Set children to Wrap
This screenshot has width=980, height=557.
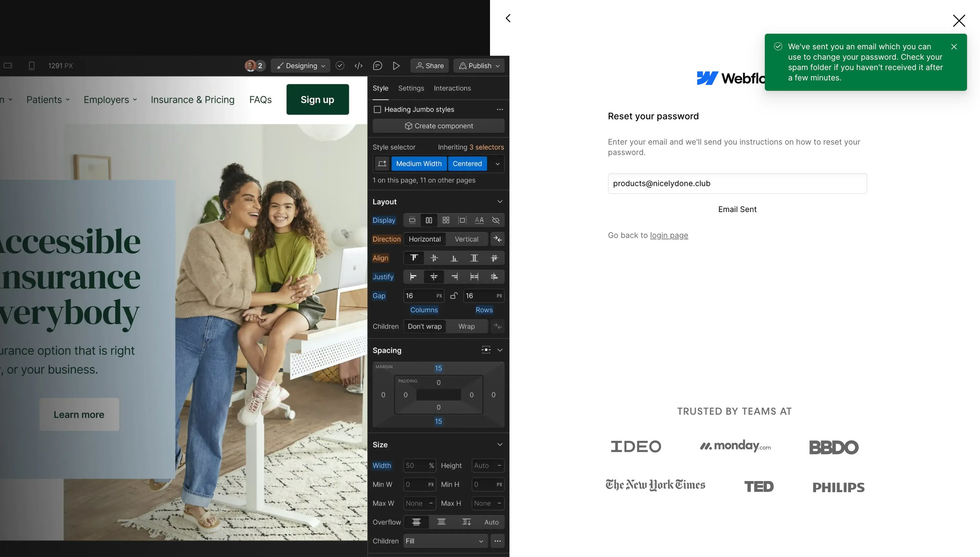click(466, 326)
